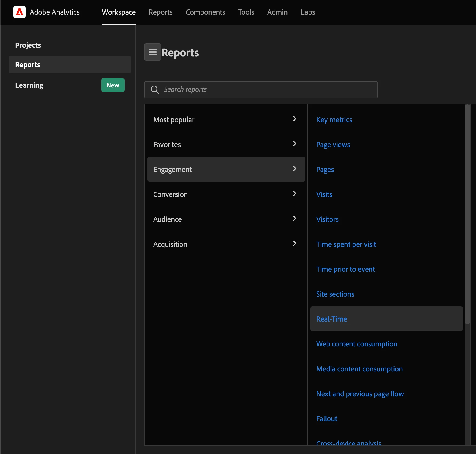The image size is (476, 454).
Task: Click the green New badge
Action: (113, 85)
